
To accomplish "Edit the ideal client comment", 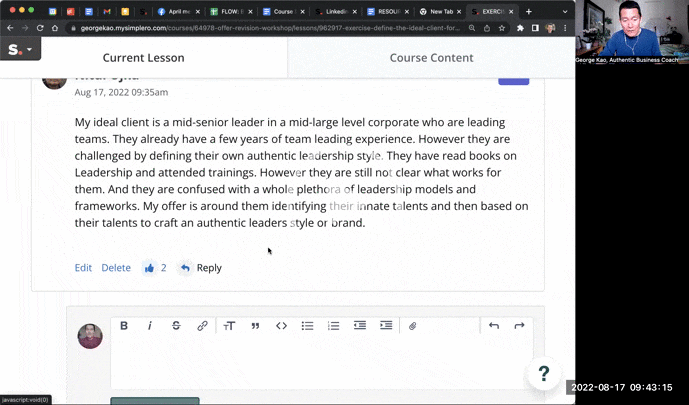I will pyautogui.click(x=83, y=268).
